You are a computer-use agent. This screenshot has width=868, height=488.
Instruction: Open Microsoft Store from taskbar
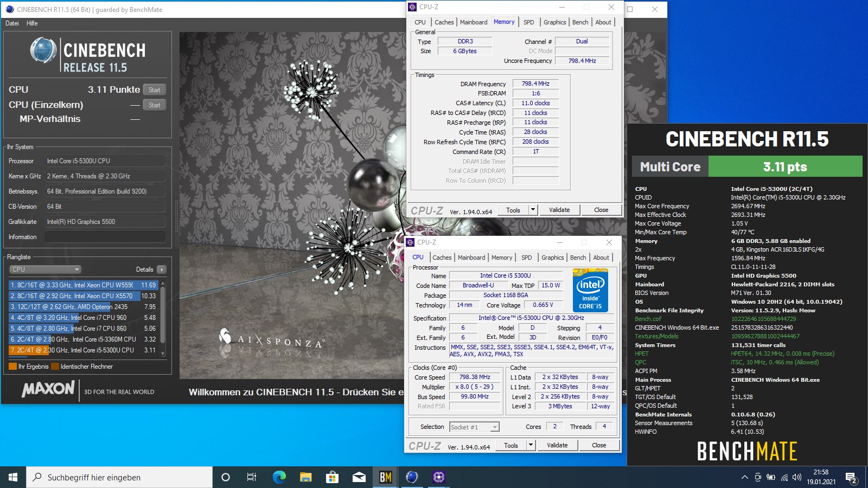point(332,477)
